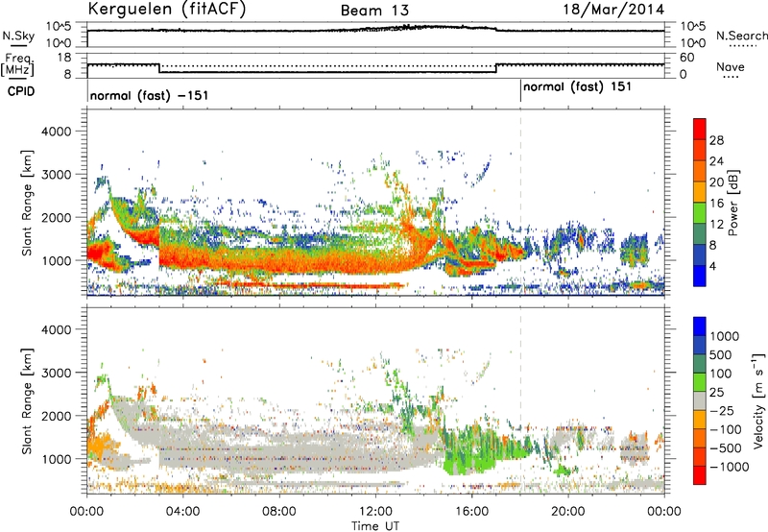768x532 pixels.
Task: Click the 'CPID' row label
Action: click(21, 91)
